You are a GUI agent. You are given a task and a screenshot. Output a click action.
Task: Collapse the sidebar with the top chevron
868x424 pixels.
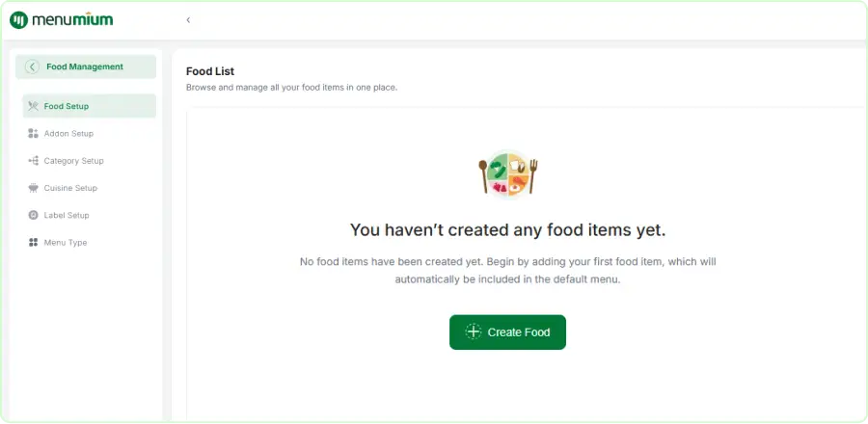188,20
